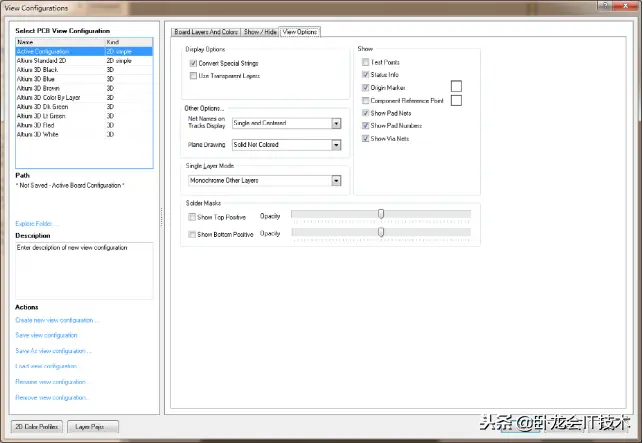This screenshot has width=643, height=443.
Task: Uncheck Show Via Nets option
Action: 366,139
